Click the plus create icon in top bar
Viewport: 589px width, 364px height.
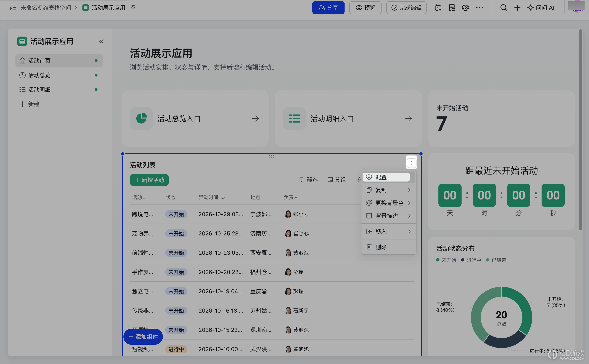tap(517, 8)
